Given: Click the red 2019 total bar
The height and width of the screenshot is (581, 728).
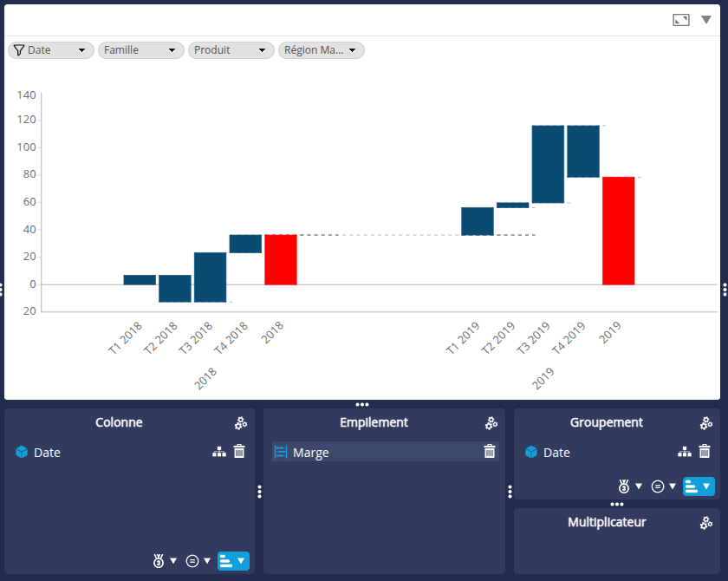Looking at the screenshot, I should click(619, 231).
